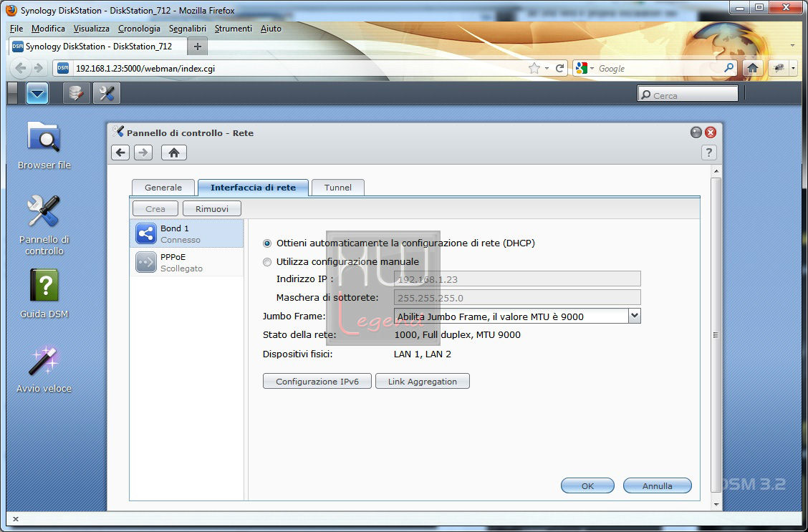Open the Strumenti menu
This screenshot has width=808, height=532.
234,29
